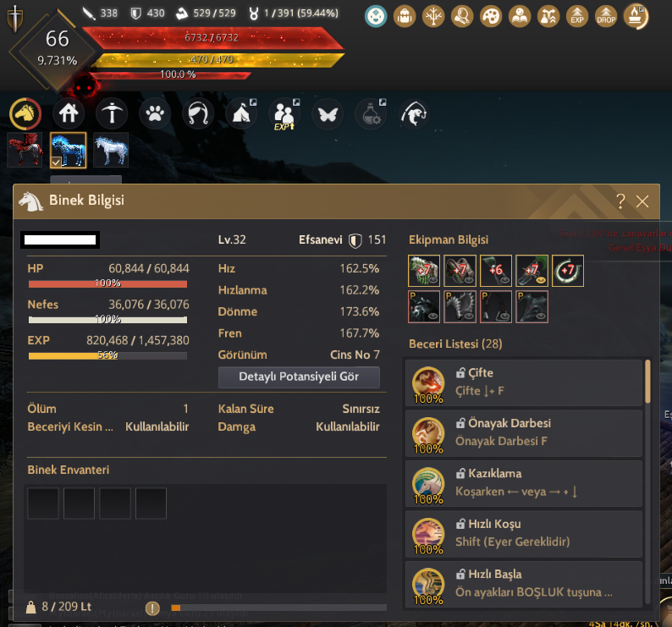Image resolution: width=672 pixels, height=627 pixels.
Task: Open the backpack inventory icon
Action: click(x=405, y=17)
